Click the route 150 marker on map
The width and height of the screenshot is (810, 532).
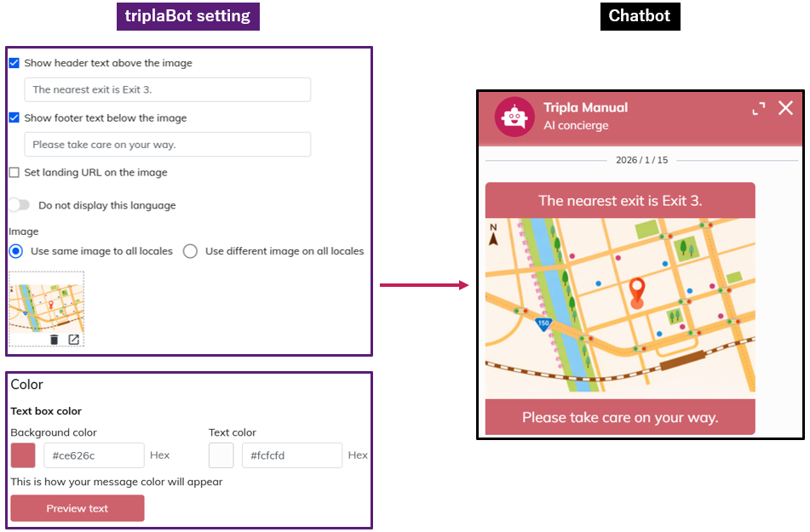click(543, 323)
